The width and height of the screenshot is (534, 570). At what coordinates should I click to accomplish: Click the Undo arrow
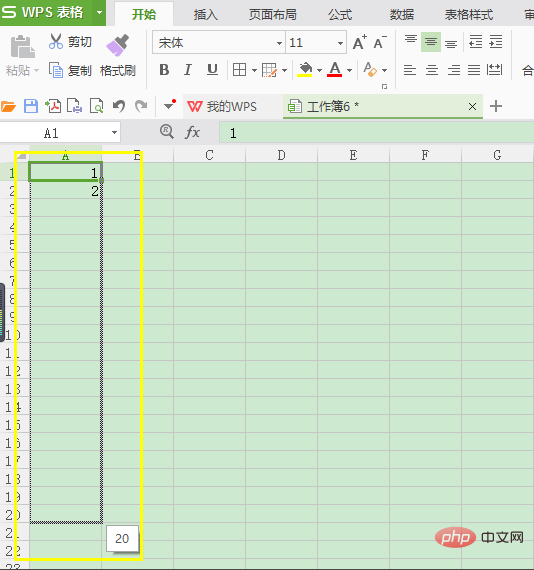pyautogui.click(x=119, y=106)
